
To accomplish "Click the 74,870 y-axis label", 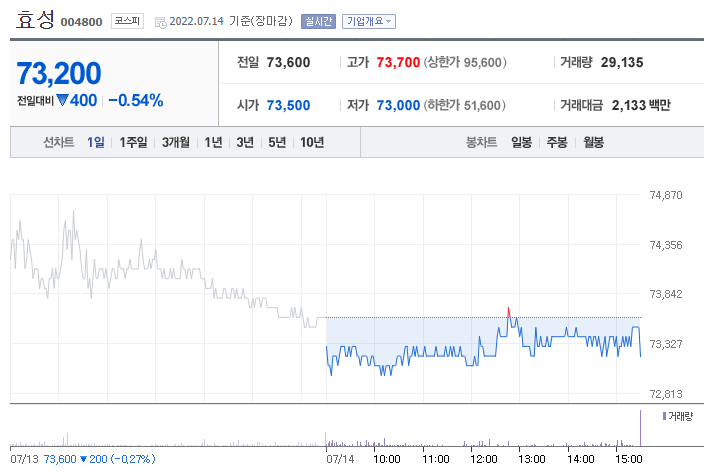I will pos(666,195).
